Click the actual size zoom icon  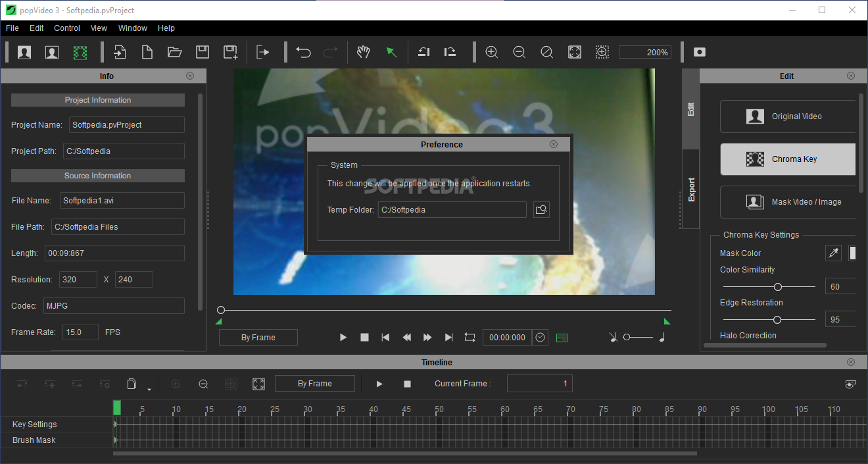(546, 52)
